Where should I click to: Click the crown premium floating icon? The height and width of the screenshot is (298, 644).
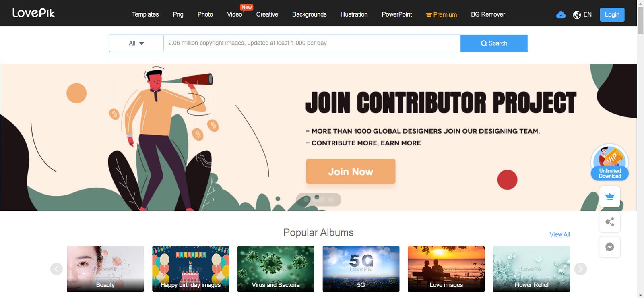coord(609,197)
